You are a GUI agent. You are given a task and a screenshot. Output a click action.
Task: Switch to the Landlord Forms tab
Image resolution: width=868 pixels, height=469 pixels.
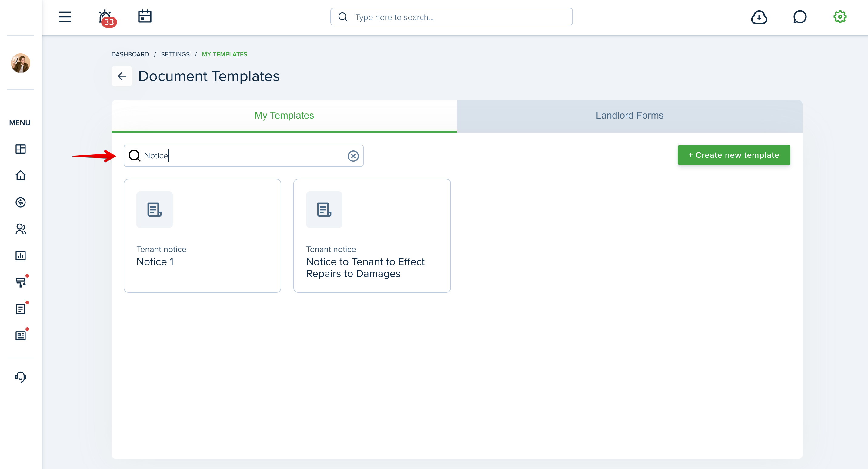click(x=629, y=115)
